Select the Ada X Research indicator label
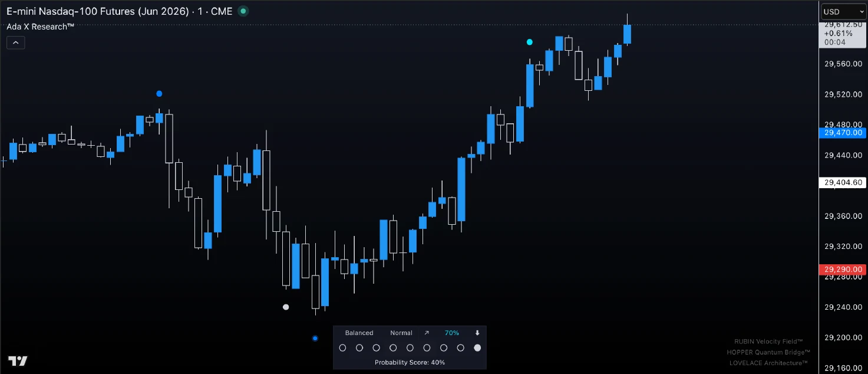The height and width of the screenshot is (374, 868). tap(40, 27)
